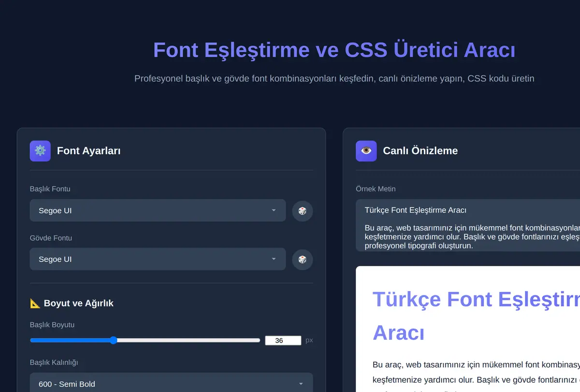Randomize Başlık Fontu with dice button
Viewport: 580px width, 392px height.
pyautogui.click(x=303, y=211)
